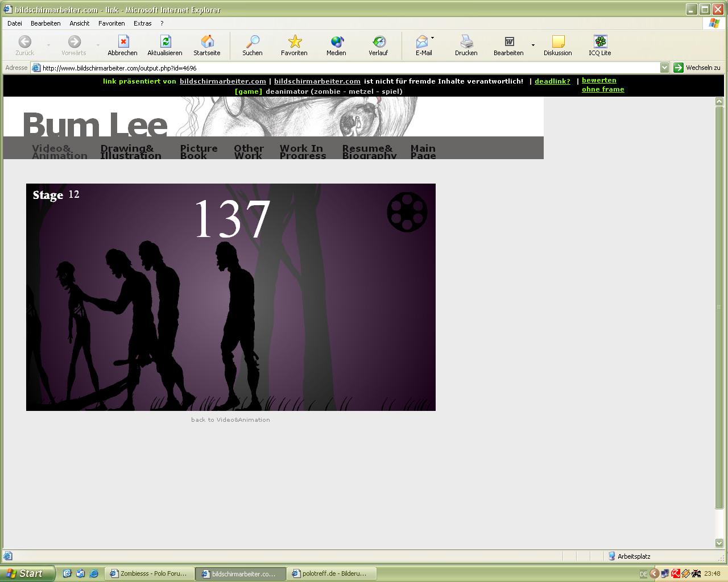Click the vertical scrollbar down arrow
The height and width of the screenshot is (582, 728).
(719, 543)
